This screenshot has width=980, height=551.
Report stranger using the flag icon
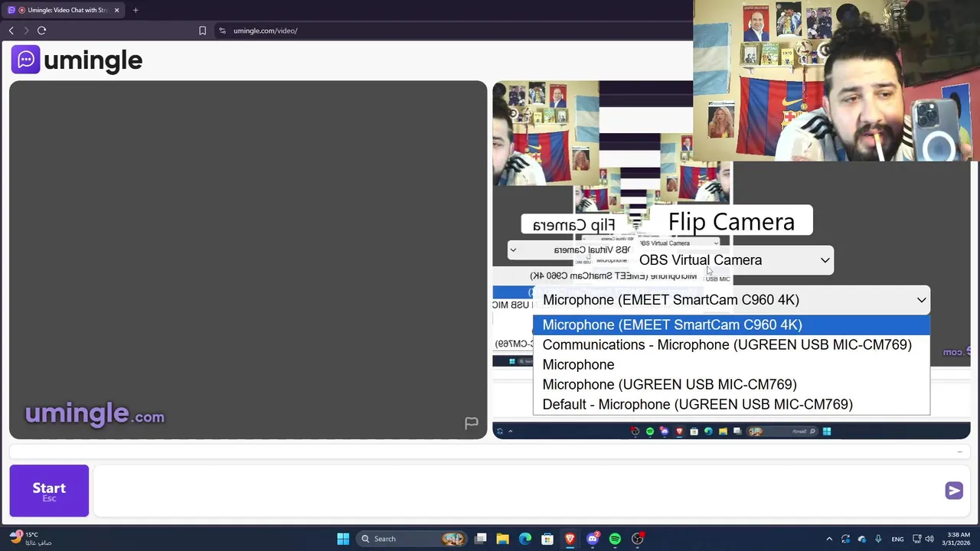point(472,423)
